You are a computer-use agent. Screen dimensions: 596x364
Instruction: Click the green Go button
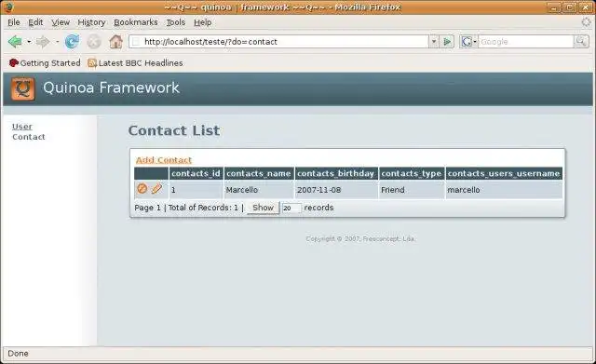point(447,41)
